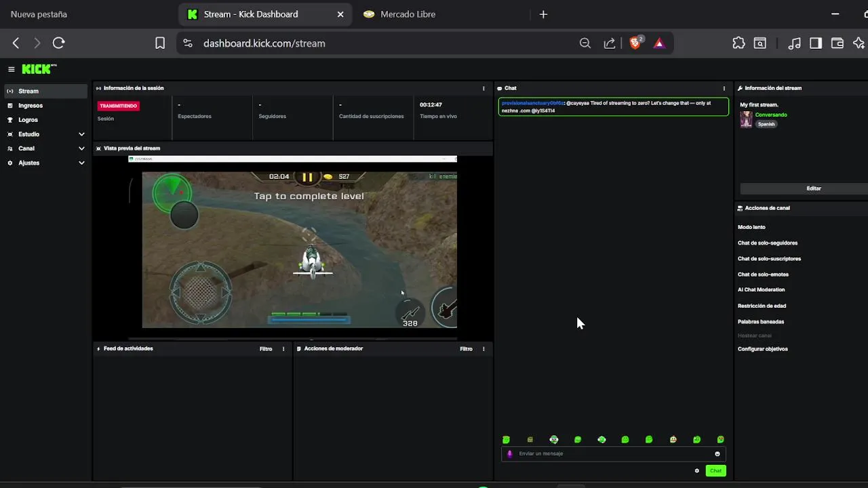Bookmark this page with the bookmark icon
The image size is (868, 488).
point(160,43)
